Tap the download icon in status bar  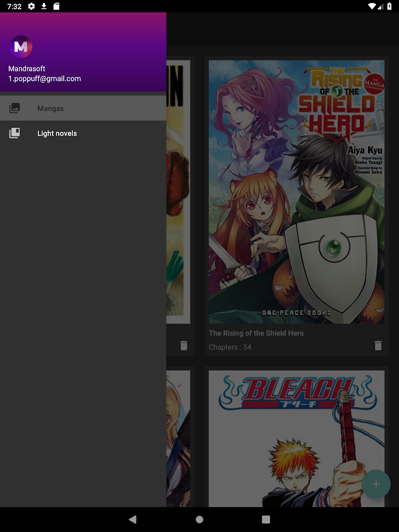[44, 6]
